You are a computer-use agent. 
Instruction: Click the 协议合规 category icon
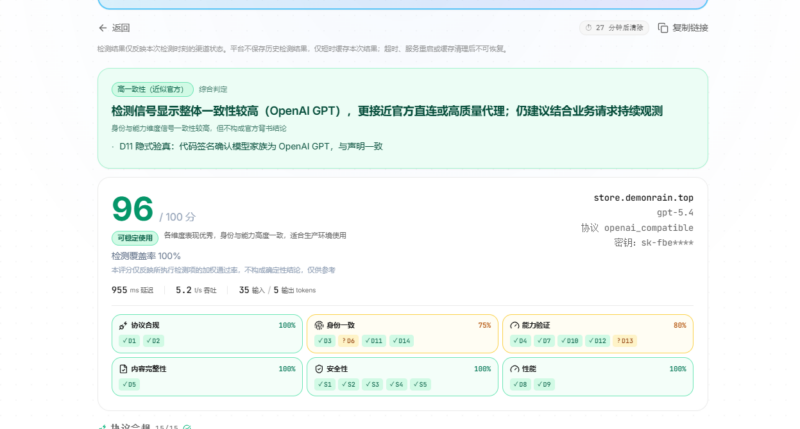[123, 325]
